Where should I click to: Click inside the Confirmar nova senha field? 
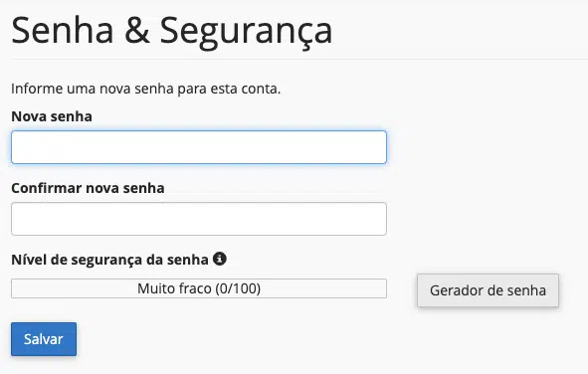coord(199,219)
